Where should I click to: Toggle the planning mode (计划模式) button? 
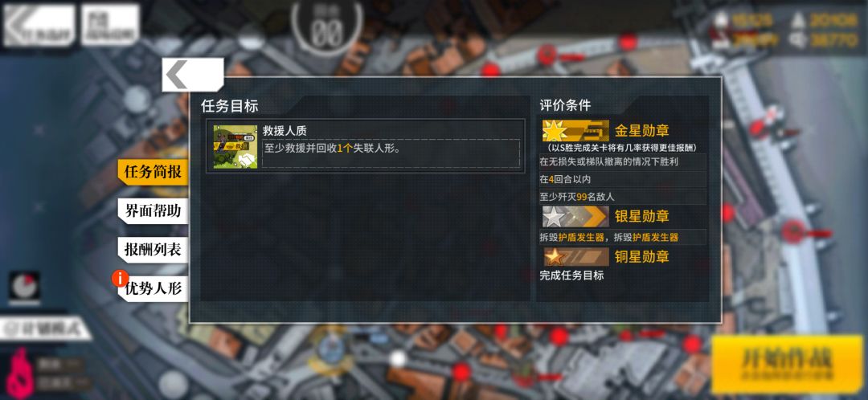pyautogui.click(x=45, y=329)
